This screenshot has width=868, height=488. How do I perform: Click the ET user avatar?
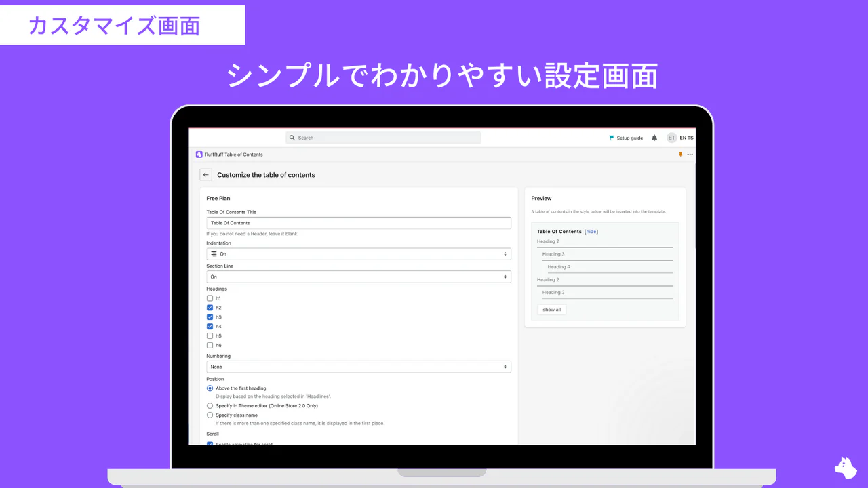672,138
